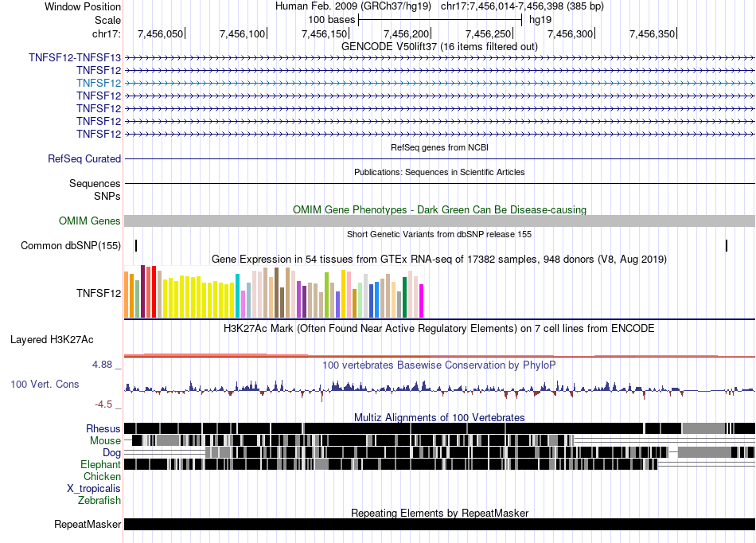
Task: Click the magenta last GTEx expression bar
Action: tap(422, 301)
